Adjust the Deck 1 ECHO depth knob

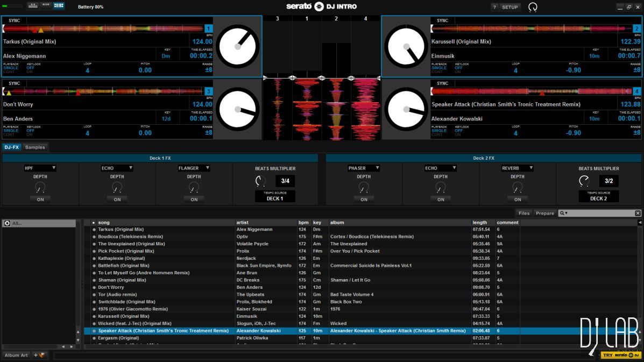[117, 188]
